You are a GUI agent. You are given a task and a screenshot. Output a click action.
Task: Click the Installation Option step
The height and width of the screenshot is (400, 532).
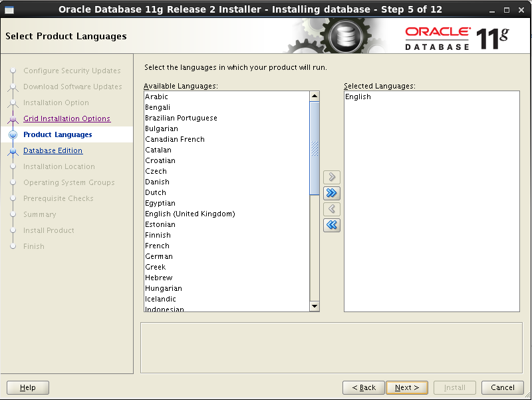coord(56,102)
